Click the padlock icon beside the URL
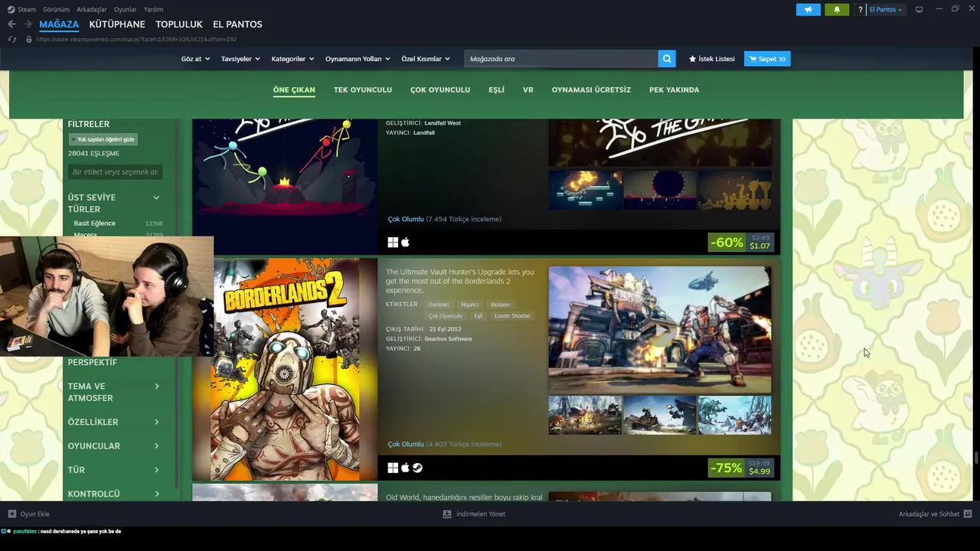The height and width of the screenshot is (551, 980). [x=29, y=39]
